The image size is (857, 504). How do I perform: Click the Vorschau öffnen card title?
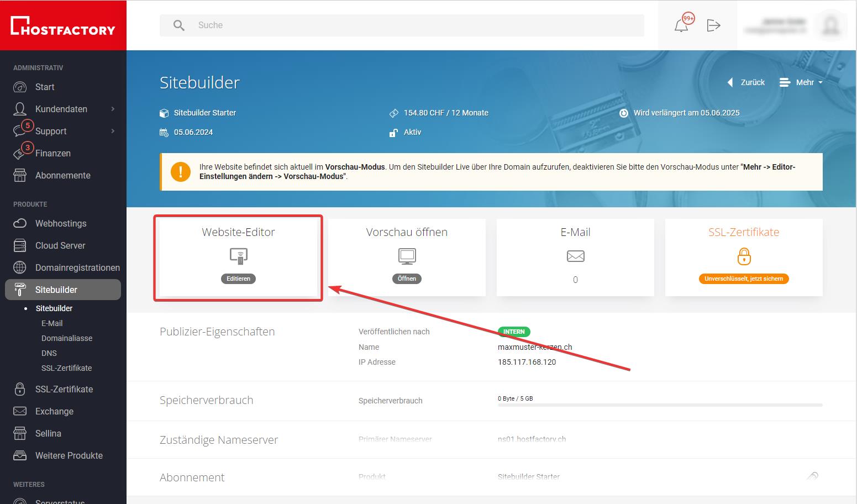click(x=407, y=232)
